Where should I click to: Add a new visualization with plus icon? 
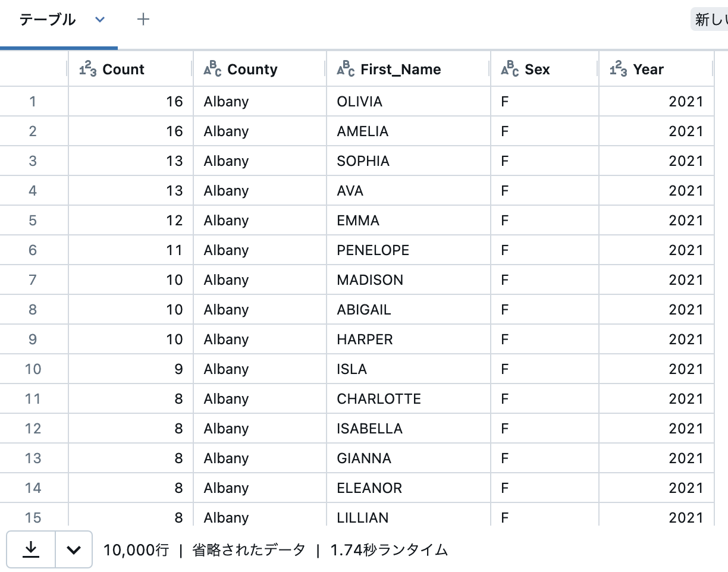click(x=143, y=20)
